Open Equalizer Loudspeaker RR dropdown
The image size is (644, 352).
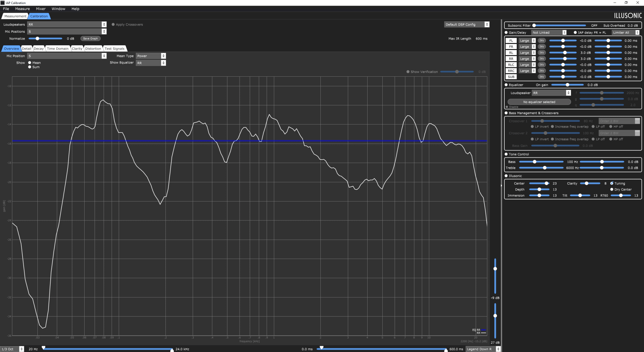551,93
